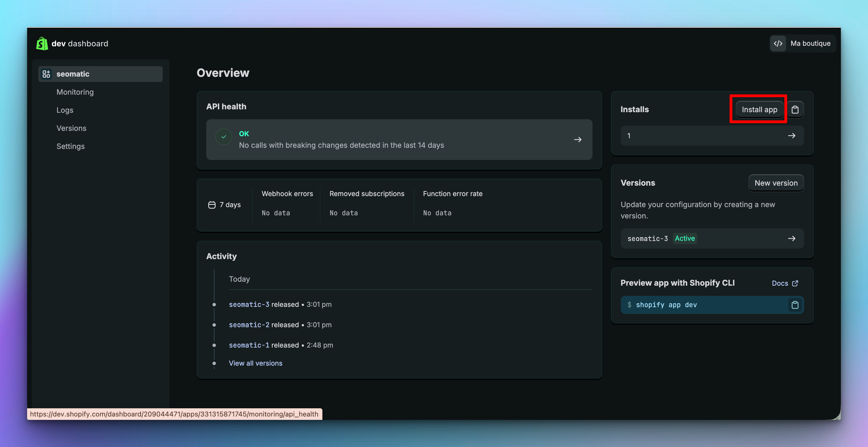
Task: Click the API health card heading
Action: (226, 107)
